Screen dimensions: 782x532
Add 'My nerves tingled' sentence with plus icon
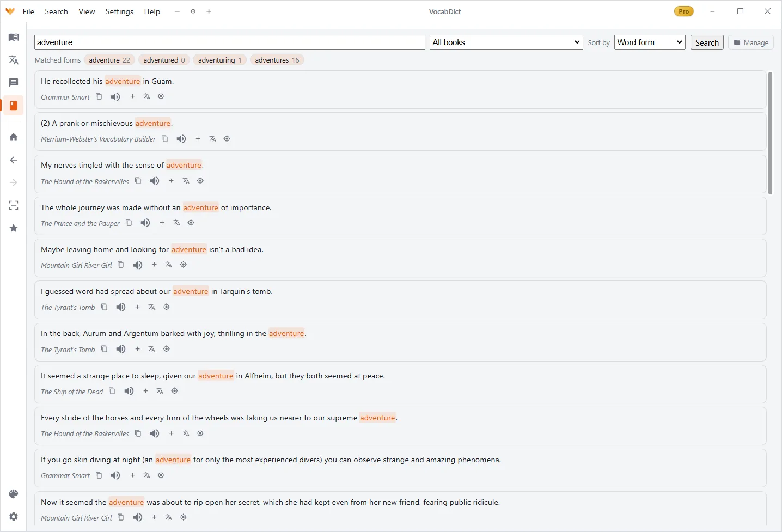click(171, 181)
